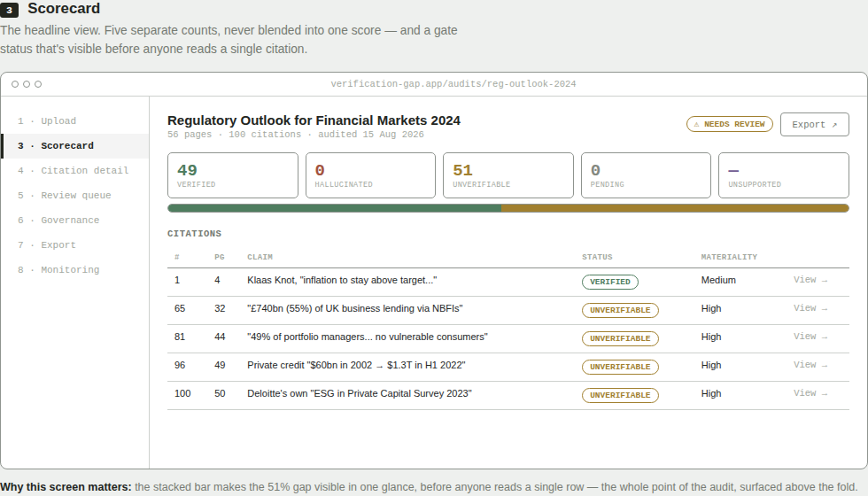Click the first window control circle
The width and height of the screenshot is (868, 496).
click(15, 84)
